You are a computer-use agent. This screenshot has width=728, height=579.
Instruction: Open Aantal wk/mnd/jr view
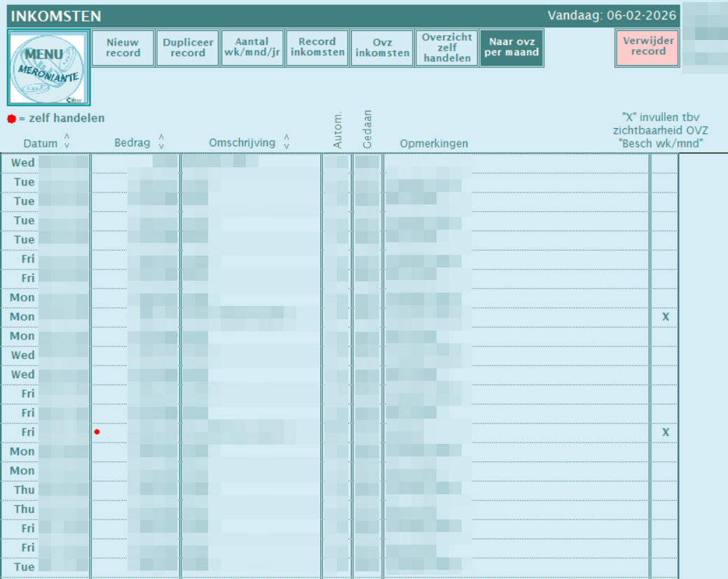tap(252, 48)
